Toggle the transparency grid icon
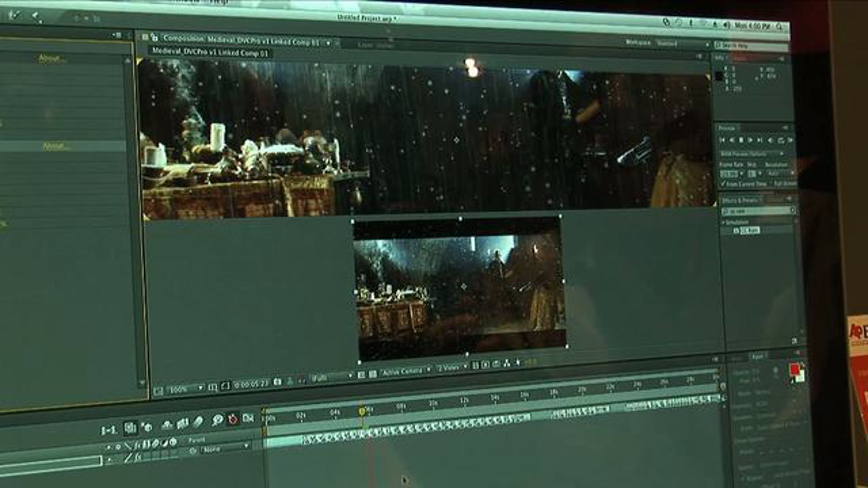The image size is (868, 488). click(373, 374)
